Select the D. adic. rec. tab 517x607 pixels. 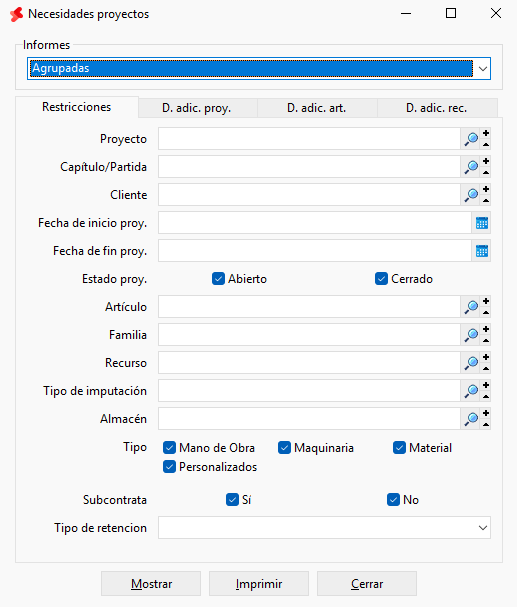tap(437, 108)
